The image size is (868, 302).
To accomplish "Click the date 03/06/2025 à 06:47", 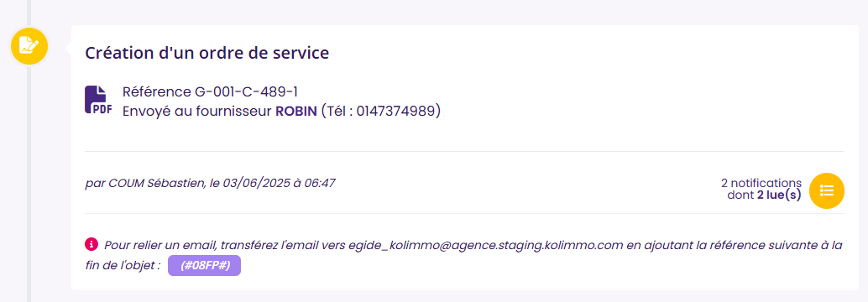I will pos(280,183).
